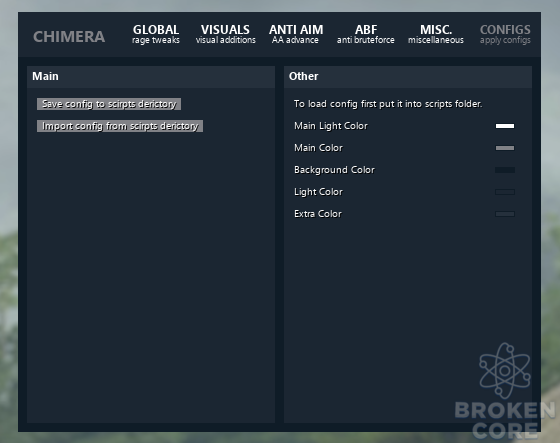This screenshot has width=560, height=443.
Task: Go to the MISC. miscellaneous tab
Action: pos(436,34)
